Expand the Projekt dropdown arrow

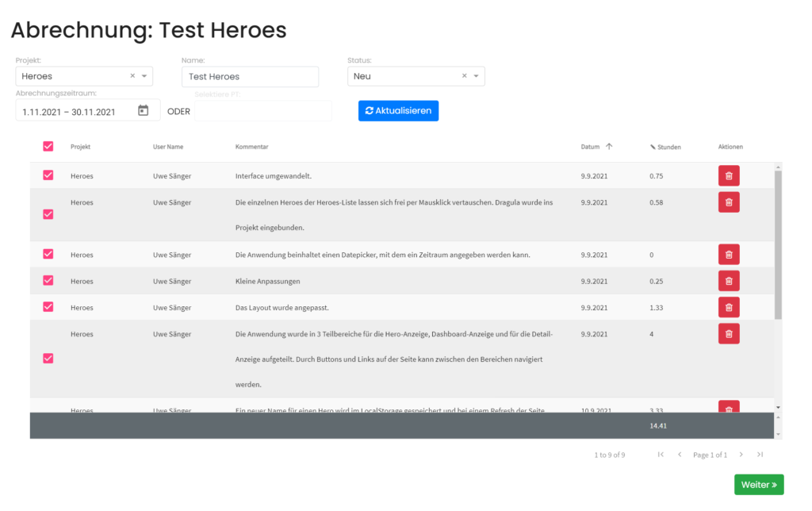(144, 76)
